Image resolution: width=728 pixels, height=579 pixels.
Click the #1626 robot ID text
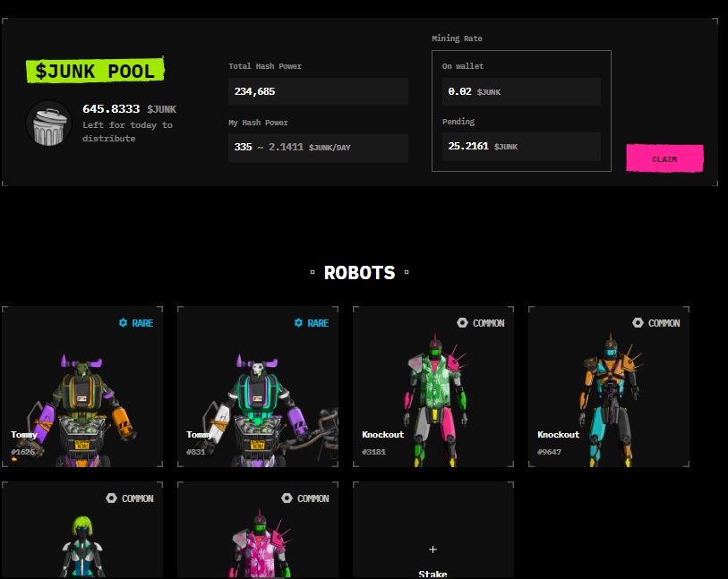tap(22, 452)
